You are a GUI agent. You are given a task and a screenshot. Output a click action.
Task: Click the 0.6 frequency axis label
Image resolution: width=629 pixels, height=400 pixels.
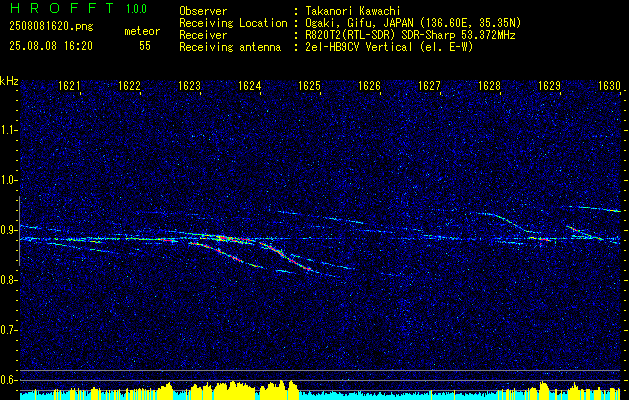[8, 380]
